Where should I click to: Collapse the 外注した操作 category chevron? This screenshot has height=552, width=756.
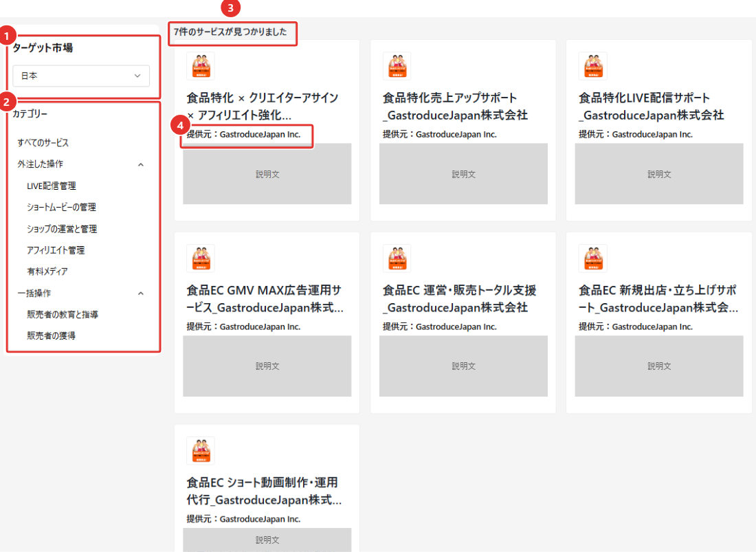141,165
